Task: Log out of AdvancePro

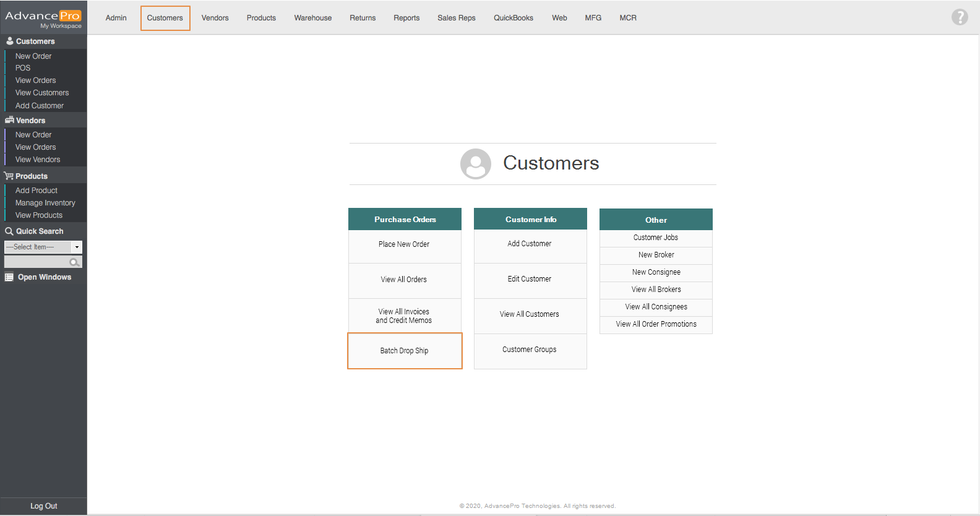Action: (x=43, y=506)
